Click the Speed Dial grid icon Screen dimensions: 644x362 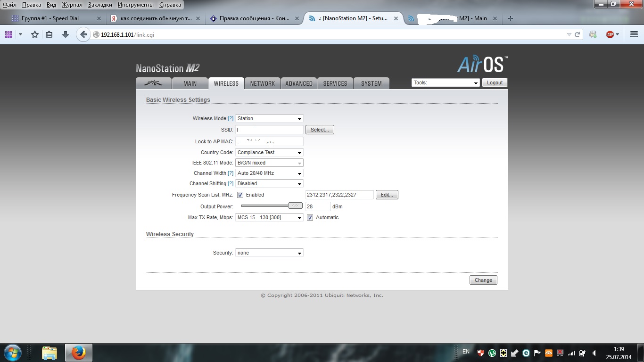(8, 34)
